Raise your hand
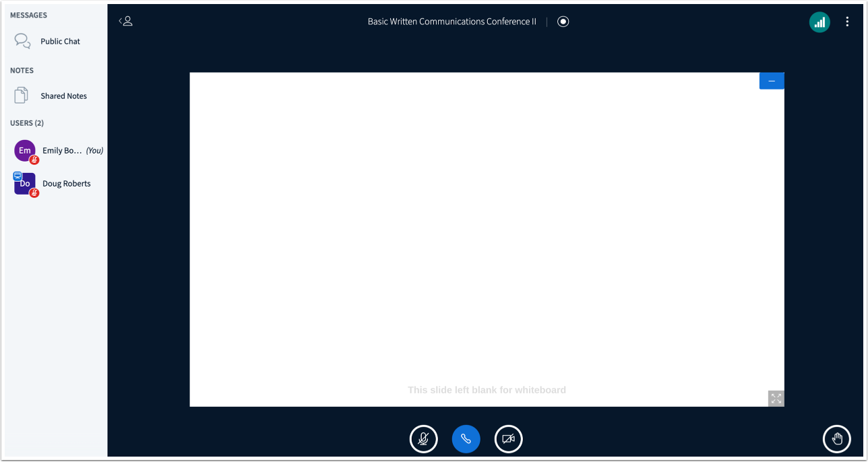The image size is (868, 462). (837, 439)
